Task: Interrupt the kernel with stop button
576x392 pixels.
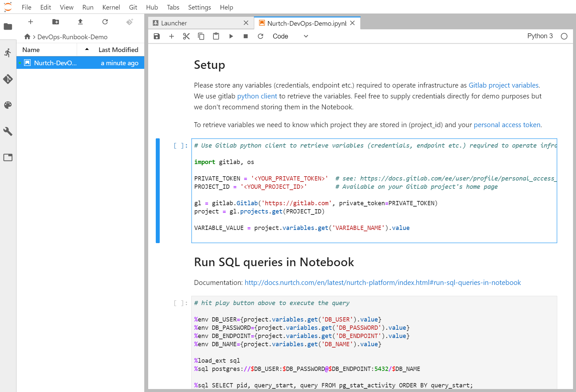Action: [246, 36]
